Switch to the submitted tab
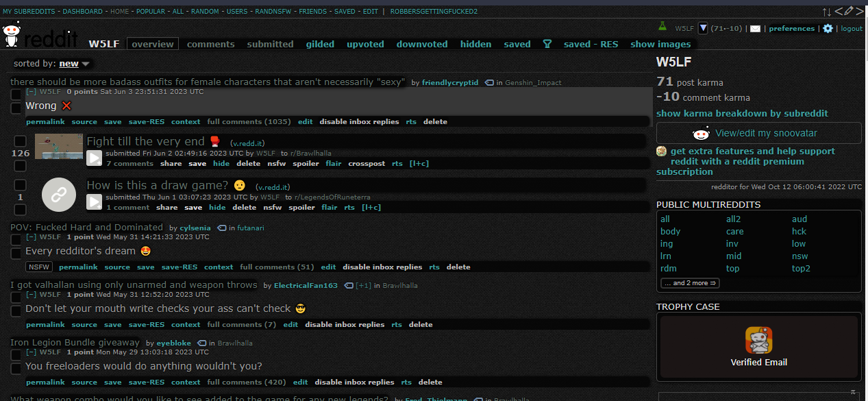868x401 pixels. click(x=270, y=44)
